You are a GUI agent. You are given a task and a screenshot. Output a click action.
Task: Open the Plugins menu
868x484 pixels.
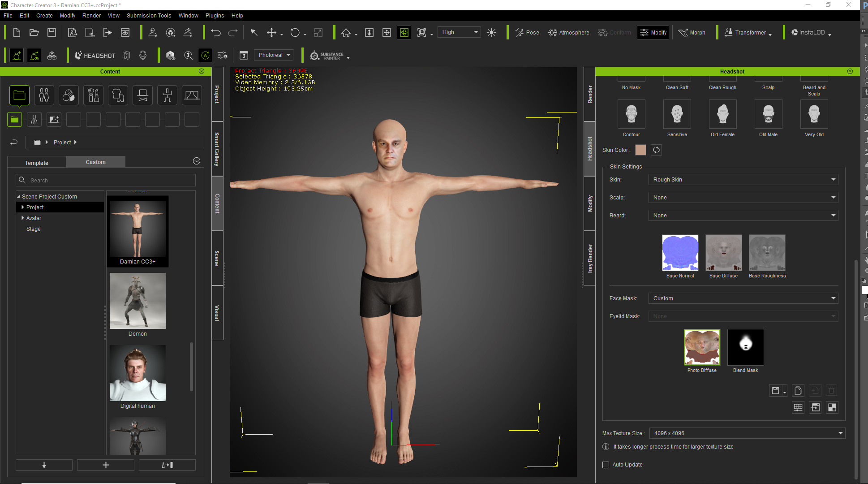point(215,15)
